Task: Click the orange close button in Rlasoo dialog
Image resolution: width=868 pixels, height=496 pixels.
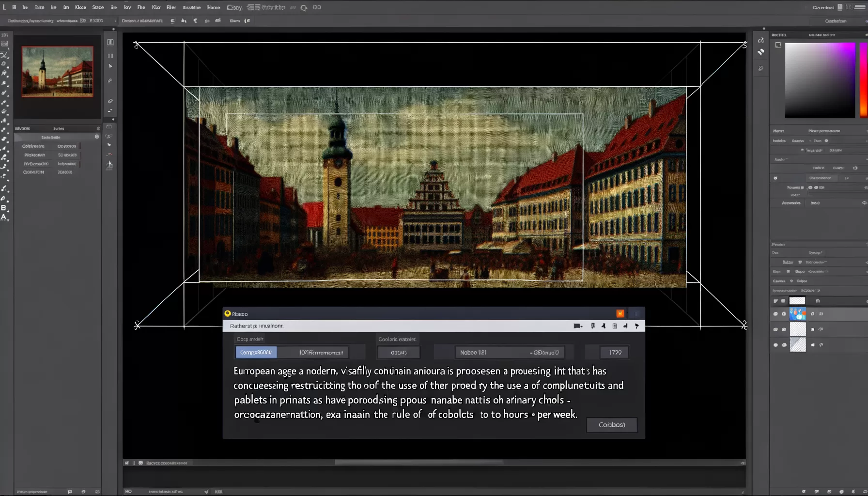Action: click(620, 313)
